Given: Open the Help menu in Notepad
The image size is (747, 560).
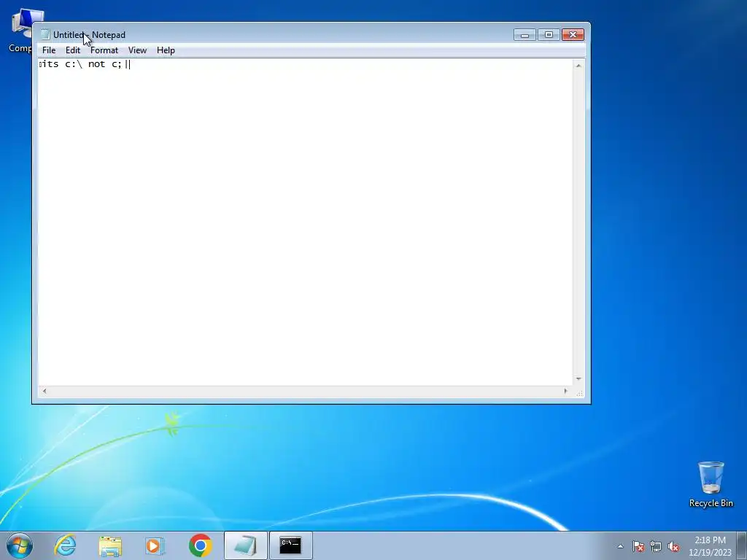Looking at the screenshot, I should [166, 50].
